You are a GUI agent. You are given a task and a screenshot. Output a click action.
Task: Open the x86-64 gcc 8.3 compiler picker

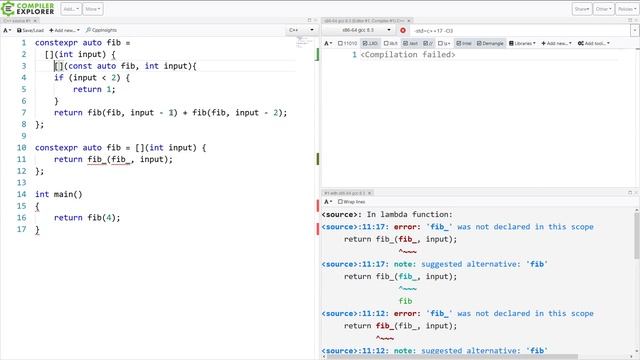[359, 30]
